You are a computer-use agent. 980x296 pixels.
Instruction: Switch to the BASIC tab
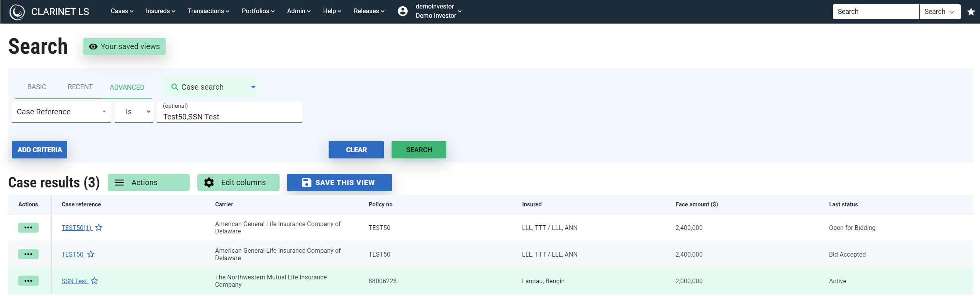[x=37, y=87]
